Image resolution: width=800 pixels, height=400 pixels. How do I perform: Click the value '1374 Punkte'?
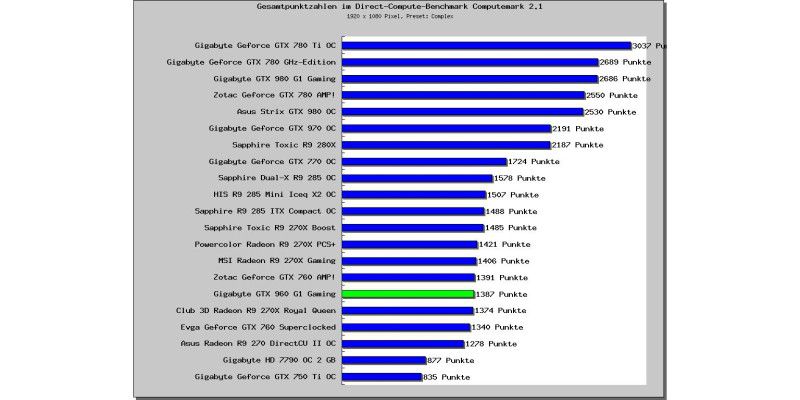point(501,311)
